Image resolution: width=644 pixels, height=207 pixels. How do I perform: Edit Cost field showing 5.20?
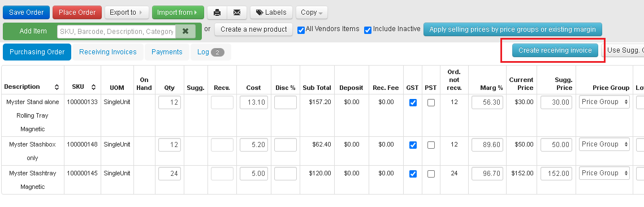click(x=254, y=145)
